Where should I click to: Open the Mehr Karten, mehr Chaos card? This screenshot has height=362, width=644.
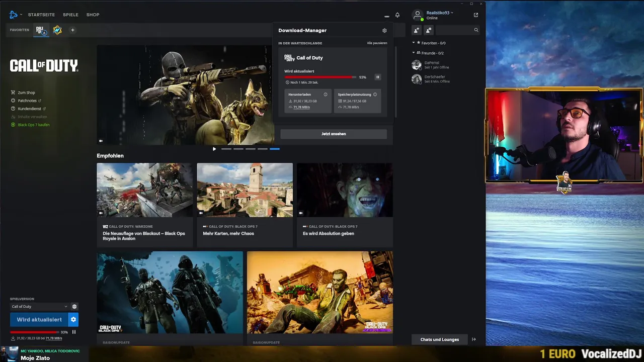[245, 205]
